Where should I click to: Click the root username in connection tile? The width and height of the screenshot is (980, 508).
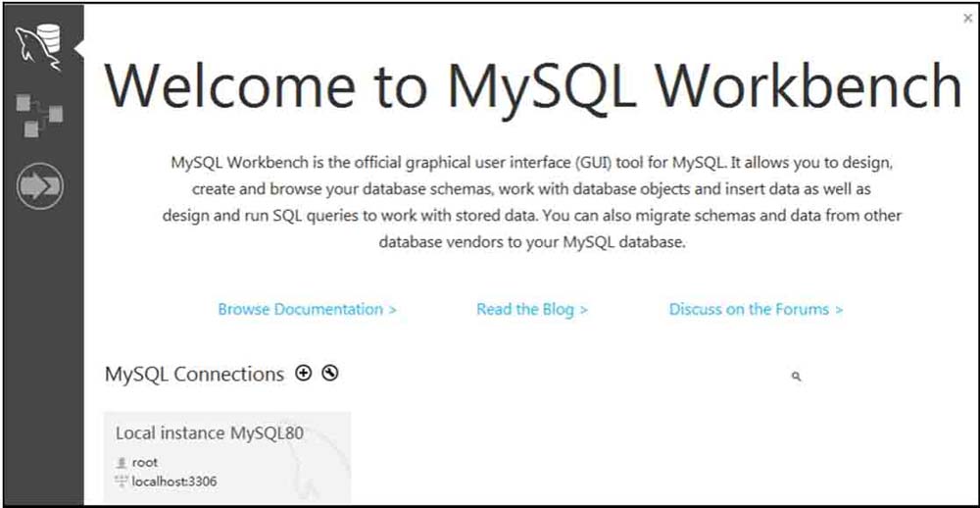(x=145, y=463)
